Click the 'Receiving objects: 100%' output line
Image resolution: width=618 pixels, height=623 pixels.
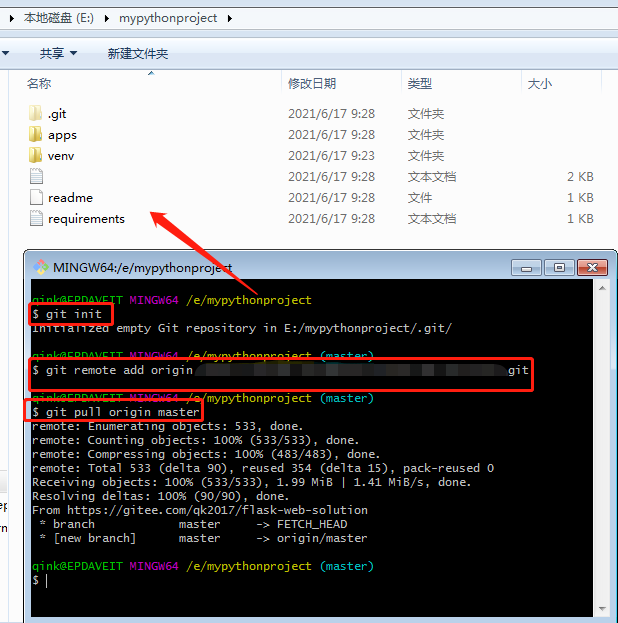point(252,482)
